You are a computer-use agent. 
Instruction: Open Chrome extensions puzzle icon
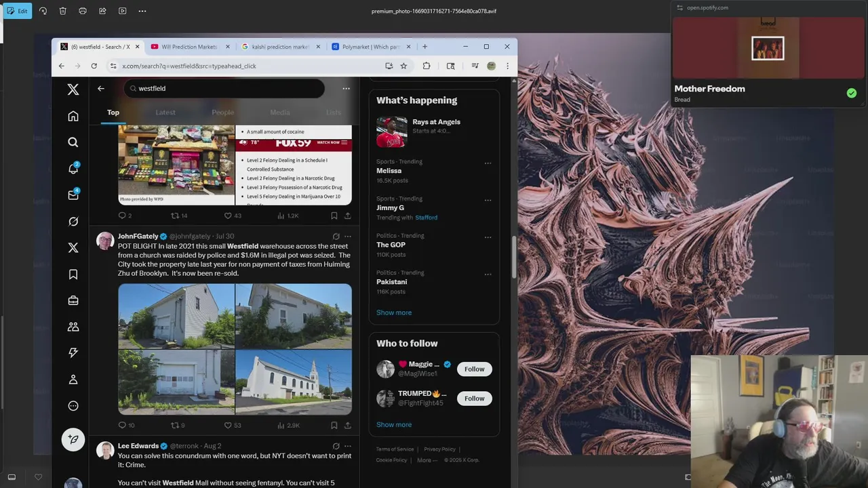click(x=427, y=66)
